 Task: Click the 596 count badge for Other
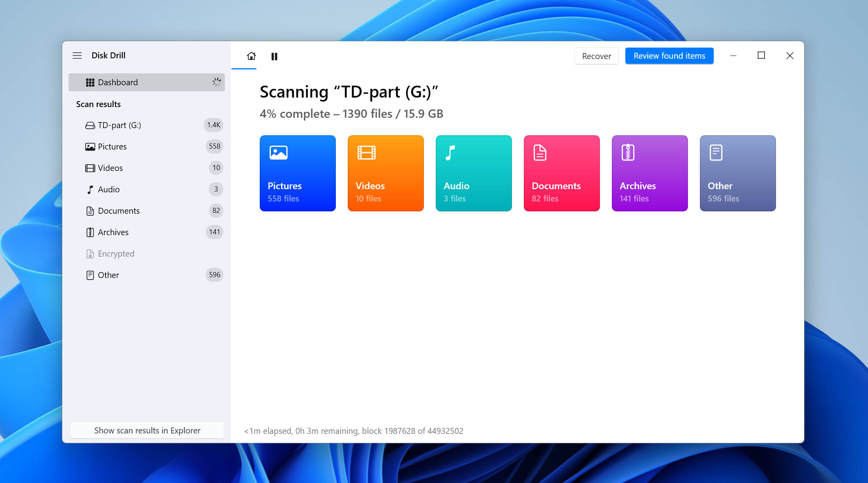215,275
